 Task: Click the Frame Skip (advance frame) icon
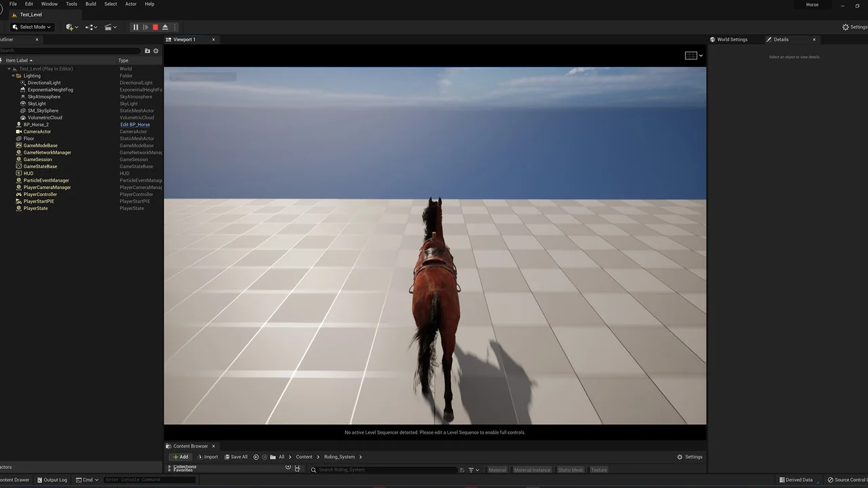point(145,27)
